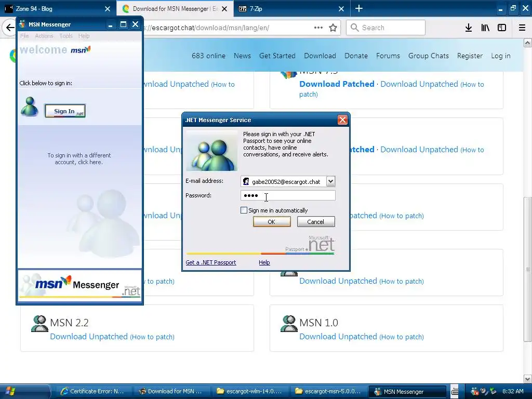
Task: Open the Actions menu in MSN Messenger
Action: 44,36
